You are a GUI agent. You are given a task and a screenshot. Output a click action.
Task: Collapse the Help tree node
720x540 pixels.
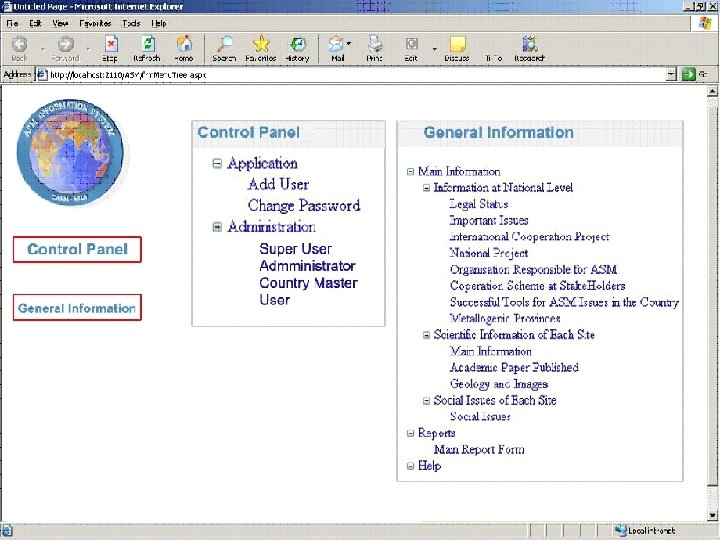[411, 466]
